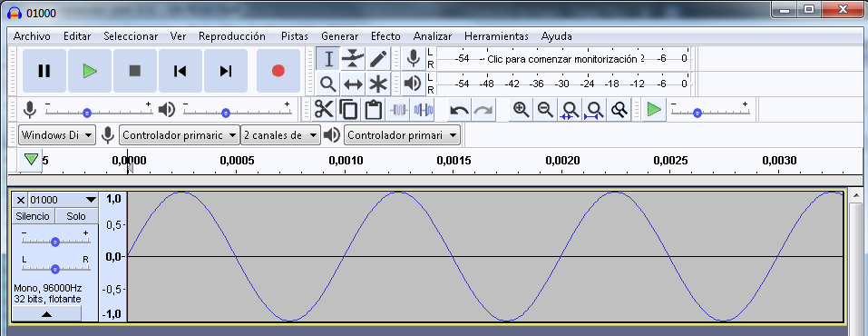Start playback with the large Play button
The height and width of the screenshot is (336, 868).
pos(90,71)
